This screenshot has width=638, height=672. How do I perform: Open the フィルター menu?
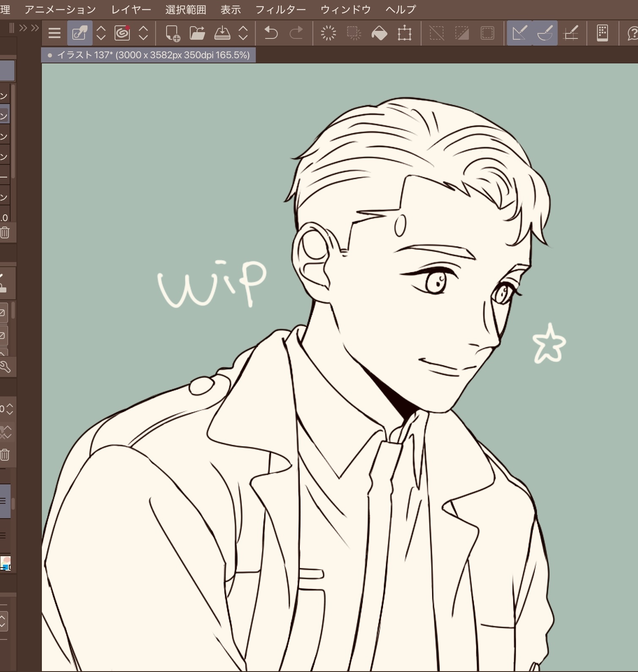[281, 9]
